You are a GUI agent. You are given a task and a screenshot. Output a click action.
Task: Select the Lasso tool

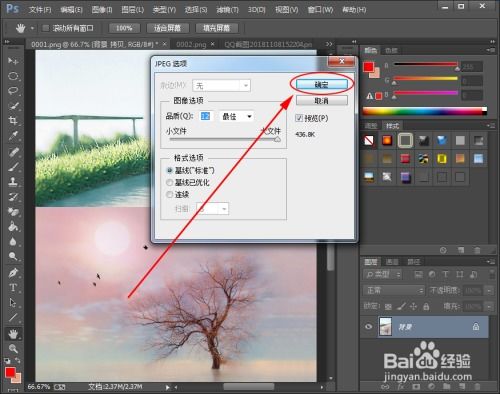pos(13,91)
